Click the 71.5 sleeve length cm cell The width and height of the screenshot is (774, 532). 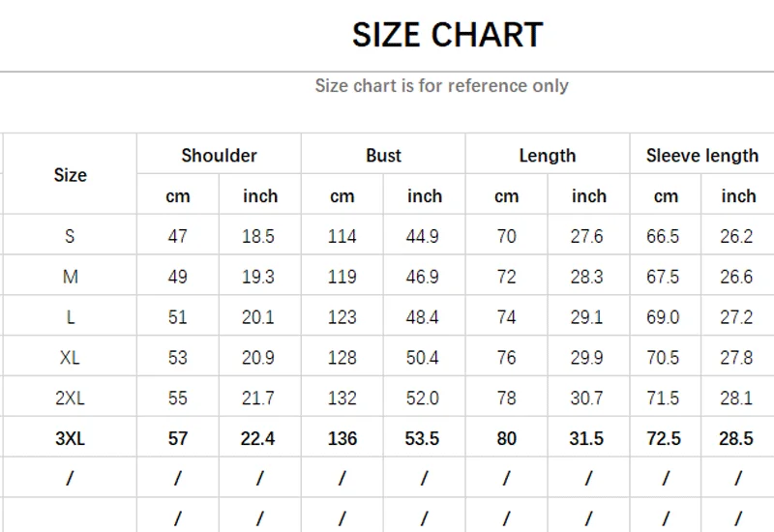[666, 399]
